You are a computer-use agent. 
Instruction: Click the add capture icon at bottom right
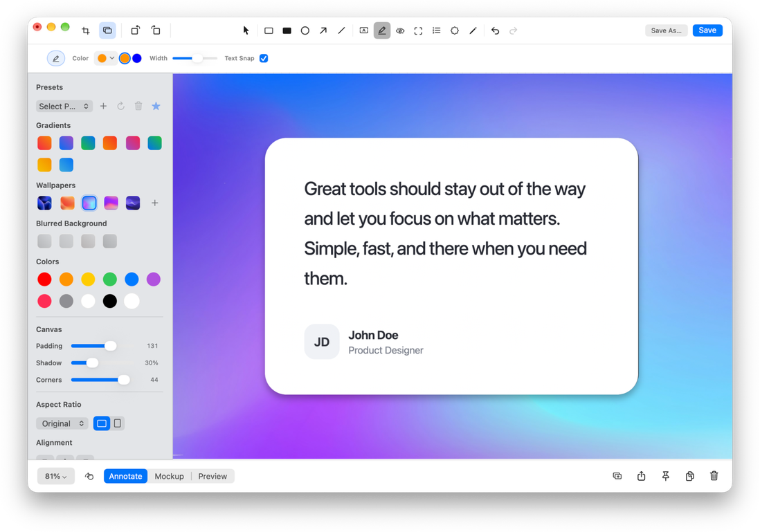point(617,476)
